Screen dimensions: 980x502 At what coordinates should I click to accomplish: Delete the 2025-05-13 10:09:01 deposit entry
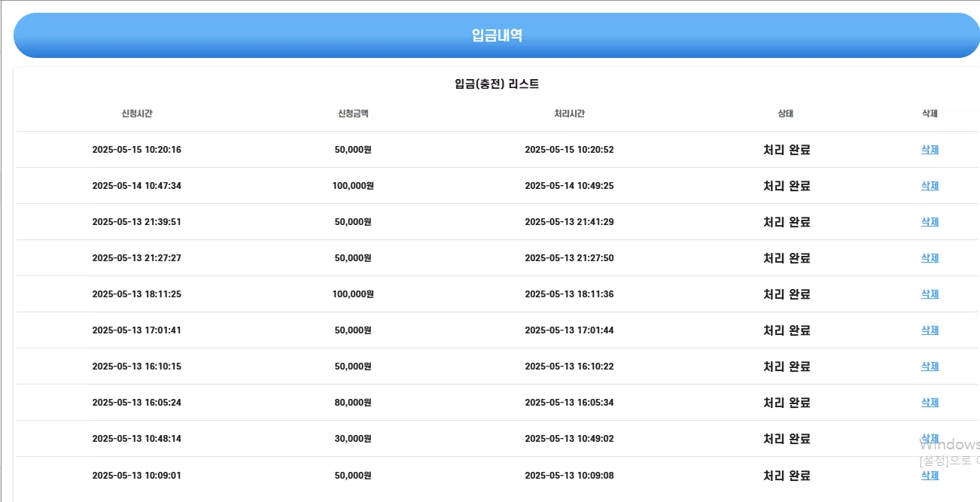(x=930, y=476)
